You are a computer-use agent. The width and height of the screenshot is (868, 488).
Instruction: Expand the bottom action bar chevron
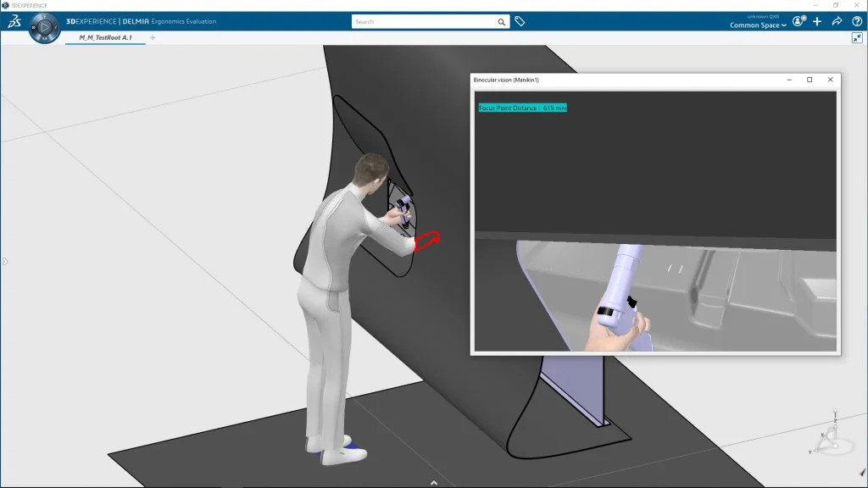(x=434, y=483)
